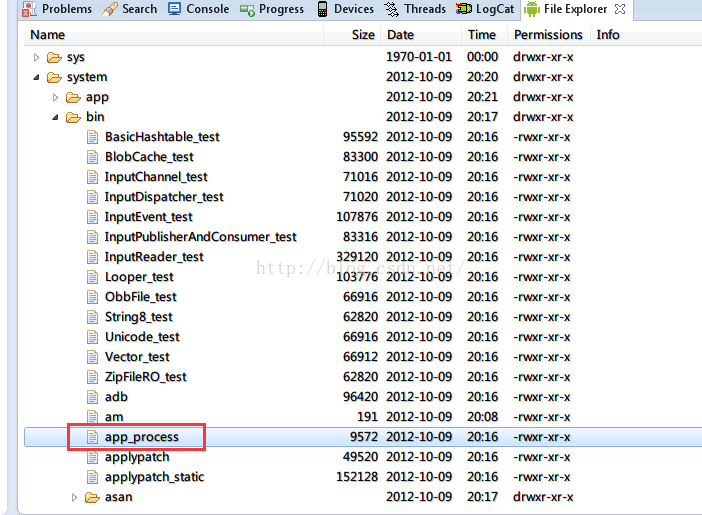Click the BlobCache_test file icon
The width and height of the screenshot is (702, 515).
tap(92, 157)
